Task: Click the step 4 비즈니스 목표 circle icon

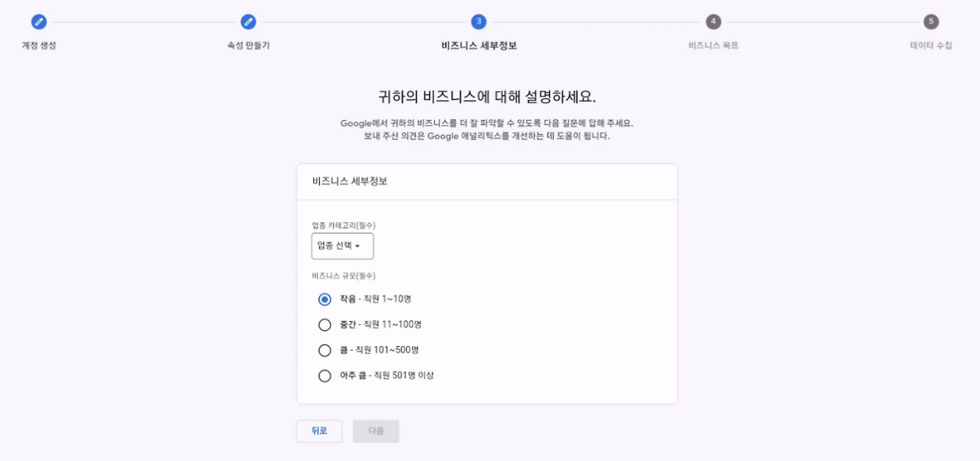Action: [711, 22]
